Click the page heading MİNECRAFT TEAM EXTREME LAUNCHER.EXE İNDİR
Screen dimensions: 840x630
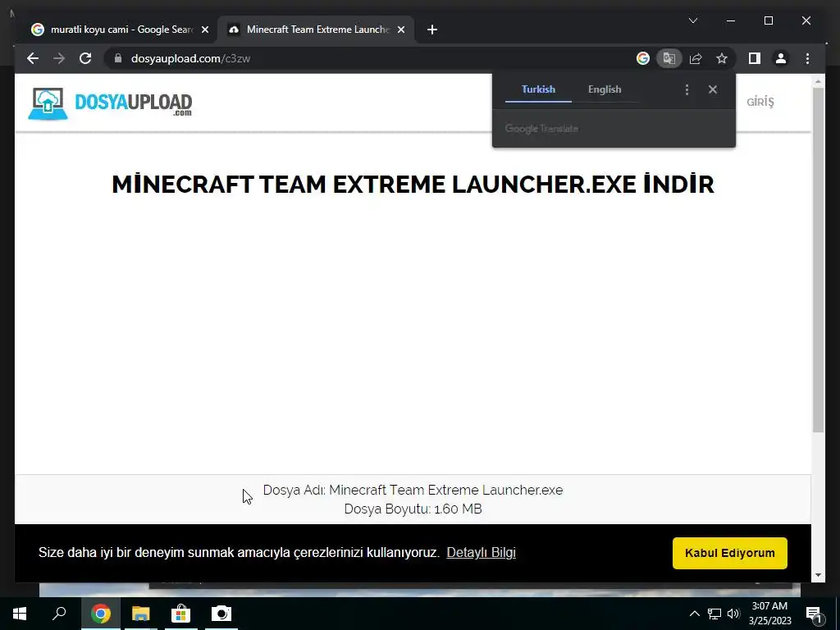pos(413,185)
